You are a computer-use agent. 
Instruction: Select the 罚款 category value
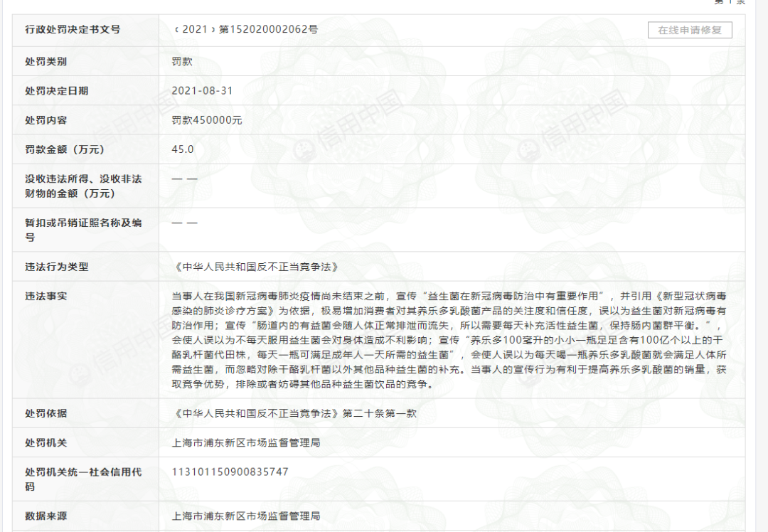182,61
